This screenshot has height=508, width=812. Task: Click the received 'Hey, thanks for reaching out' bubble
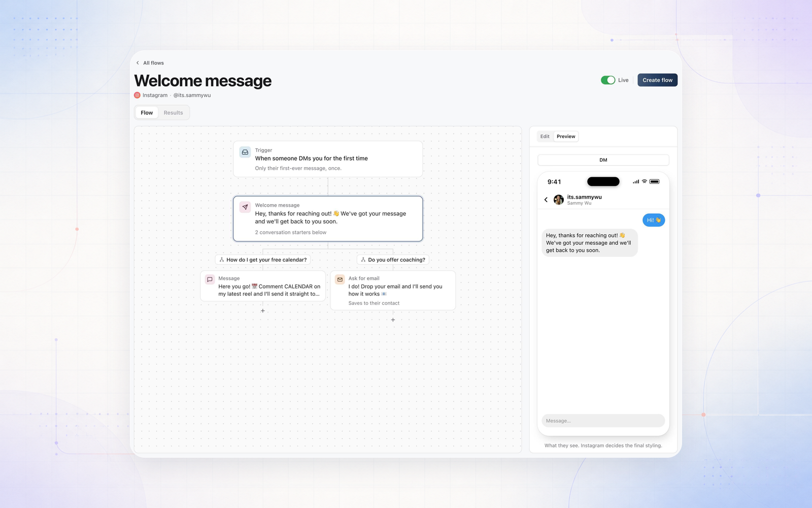590,243
